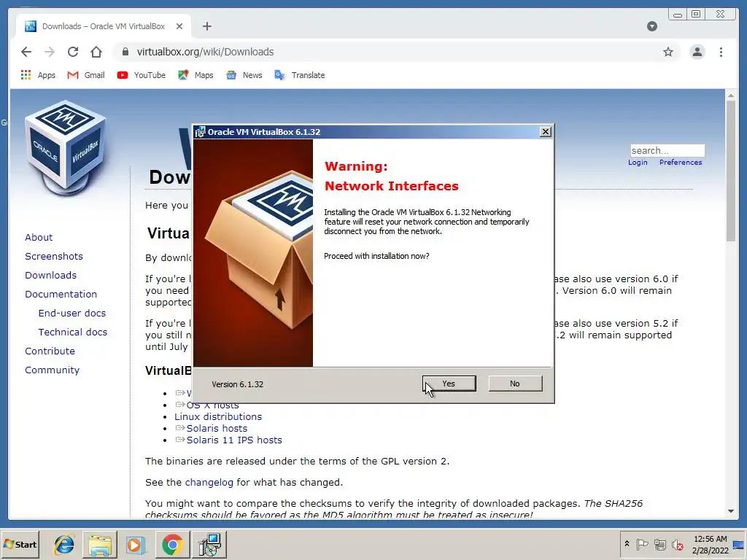
Task: Open the Technical docs link
Action: point(73,332)
